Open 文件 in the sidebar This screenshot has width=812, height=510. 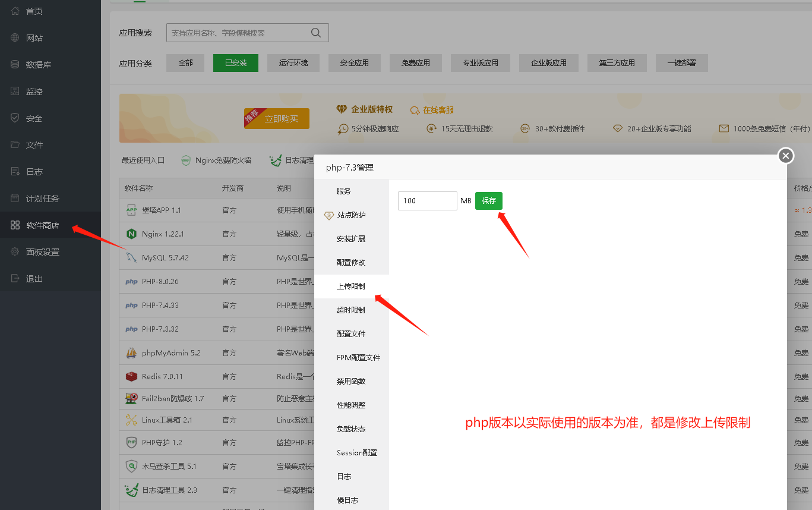[x=34, y=145]
